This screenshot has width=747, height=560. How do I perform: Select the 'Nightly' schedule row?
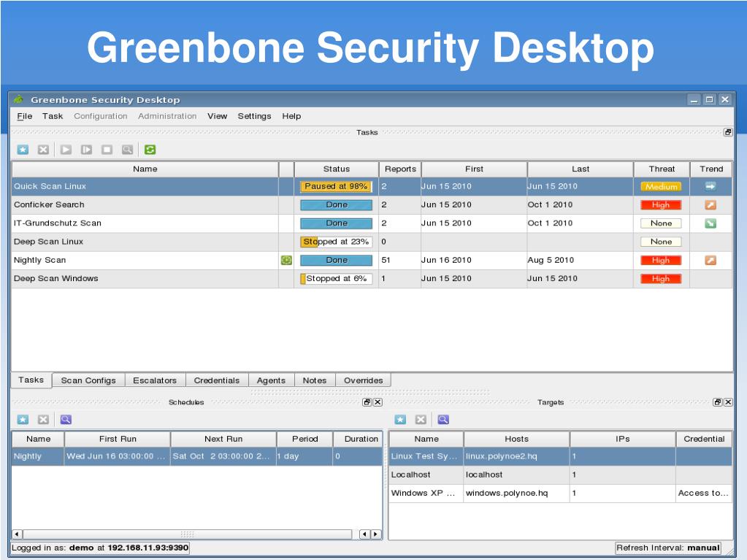click(x=196, y=456)
